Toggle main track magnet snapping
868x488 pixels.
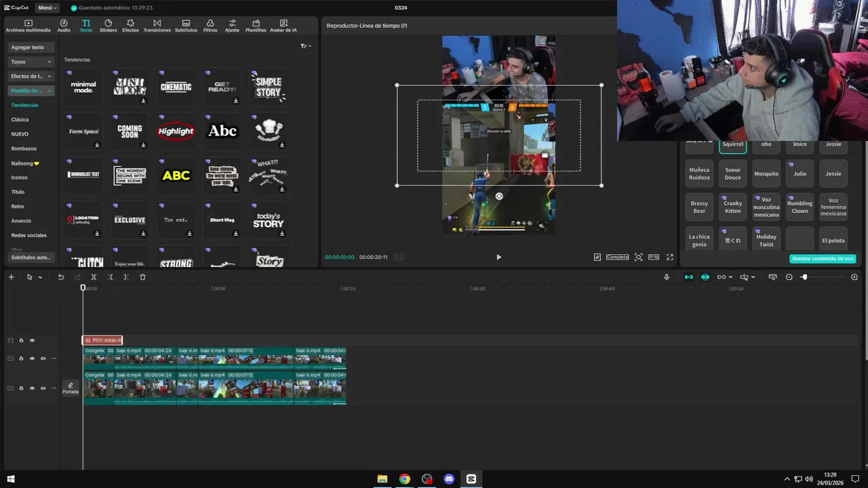689,277
